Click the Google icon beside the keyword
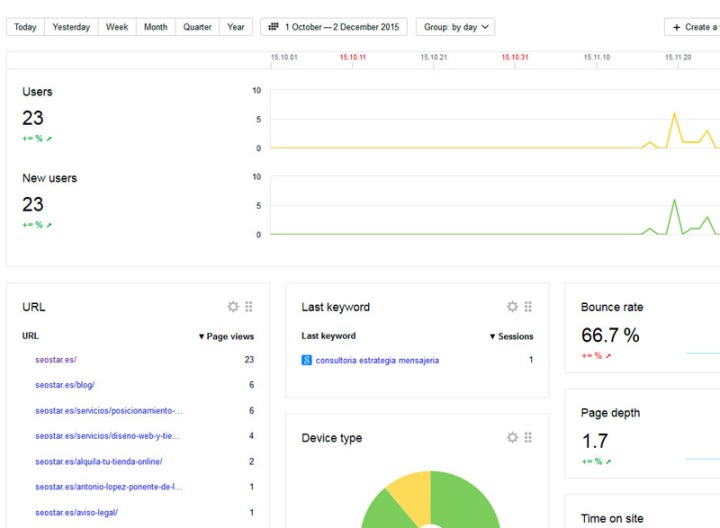Screen dimensions: 720x528 click(307, 360)
